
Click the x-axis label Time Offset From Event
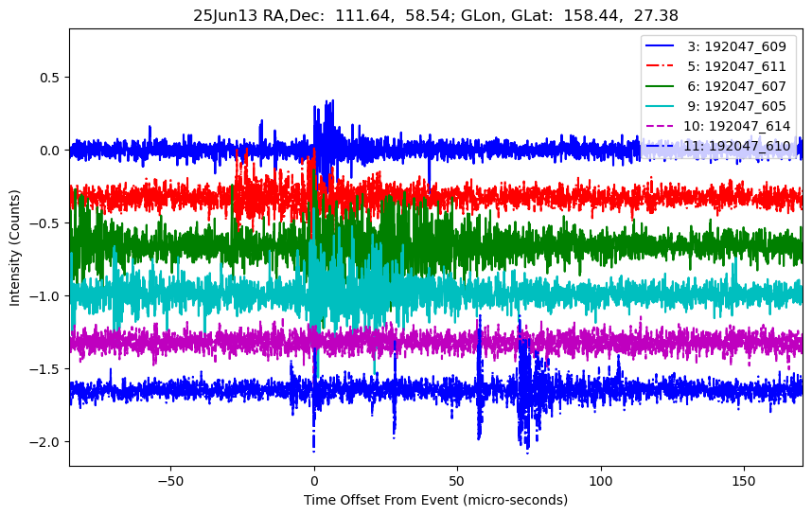[x=435, y=500]
